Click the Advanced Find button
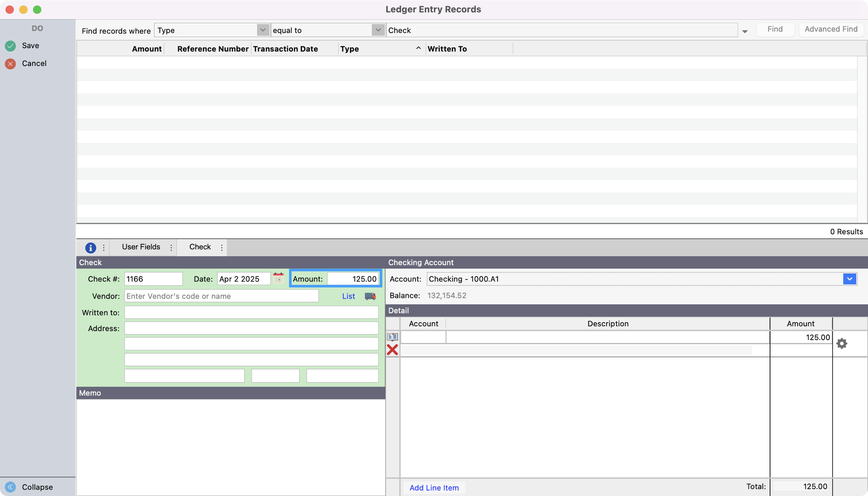 831,29
